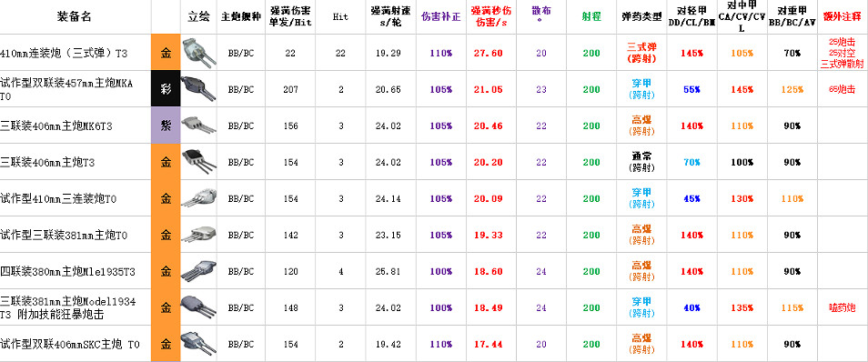Click the 主炮舰种 column header
The width and height of the screenshot is (868, 362).
241,17
